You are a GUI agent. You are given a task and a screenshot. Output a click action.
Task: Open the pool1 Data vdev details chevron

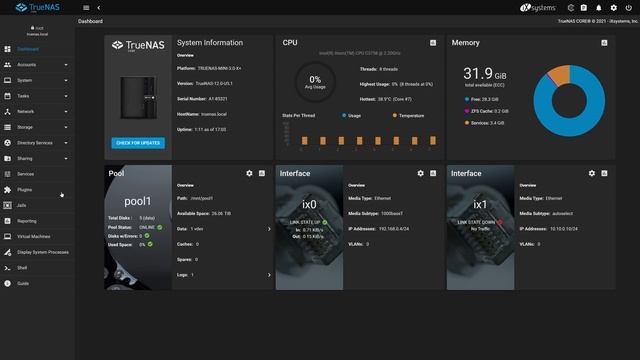tap(269, 229)
